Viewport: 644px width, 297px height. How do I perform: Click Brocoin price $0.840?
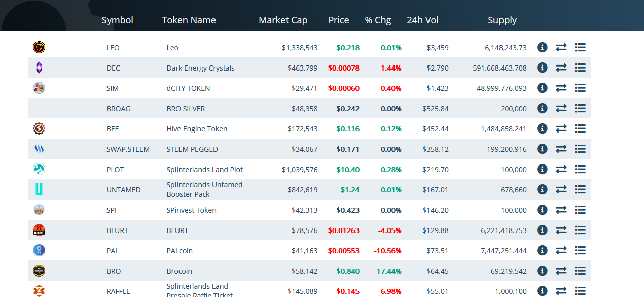(x=348, y=271)
